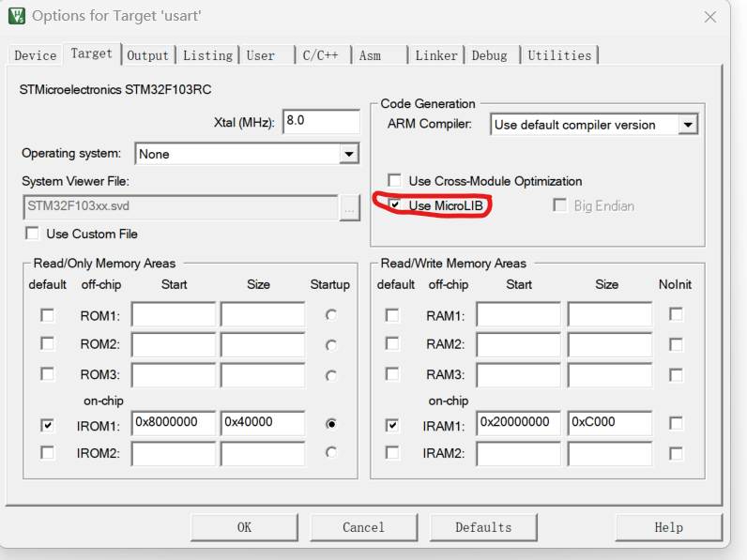
Task: Uncheck the IRAM1 default checkbox
Action: click(392, 425)
